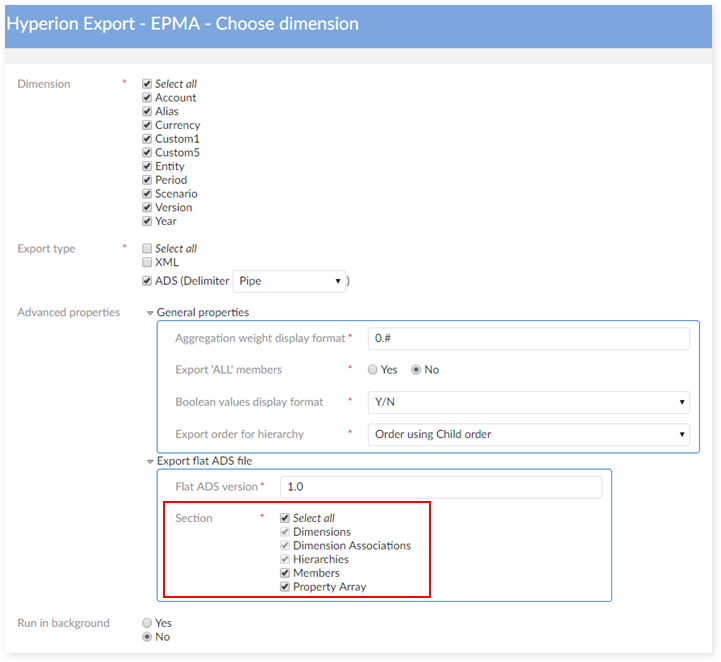Toggle the Currency dimension checkbox
The width and height of the screenshot is (721, 662).
[147, 125]
